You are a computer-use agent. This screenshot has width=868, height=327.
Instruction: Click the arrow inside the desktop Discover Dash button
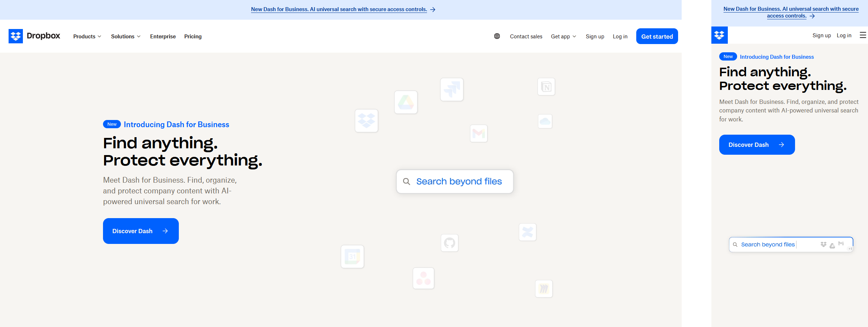tap(165, 231)
